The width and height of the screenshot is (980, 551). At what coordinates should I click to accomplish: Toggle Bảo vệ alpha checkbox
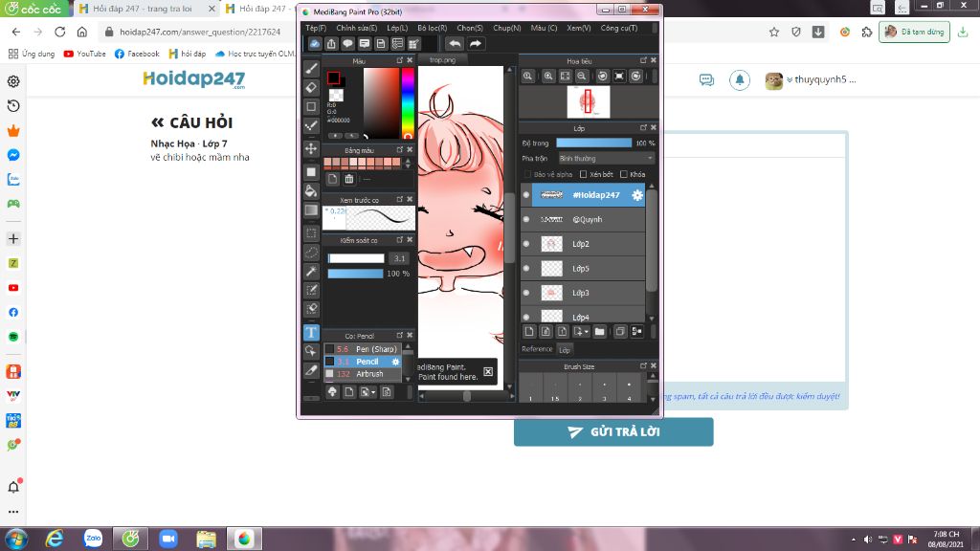point(528,174)
